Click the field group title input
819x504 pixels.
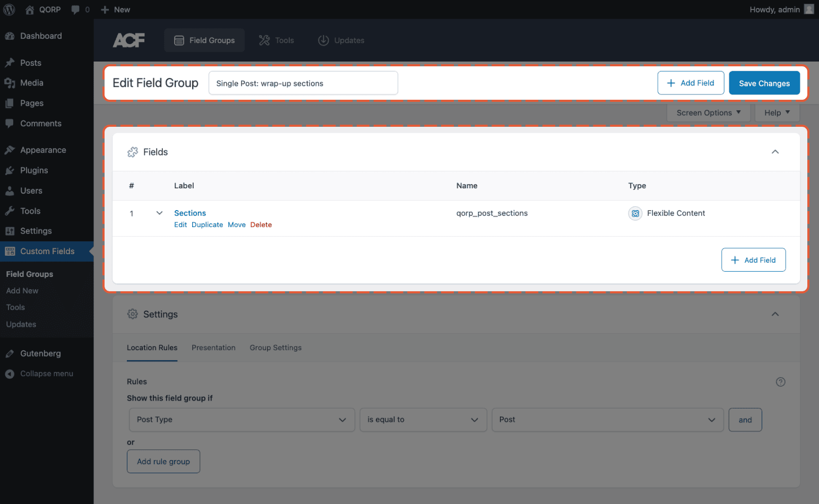[303, 83]
